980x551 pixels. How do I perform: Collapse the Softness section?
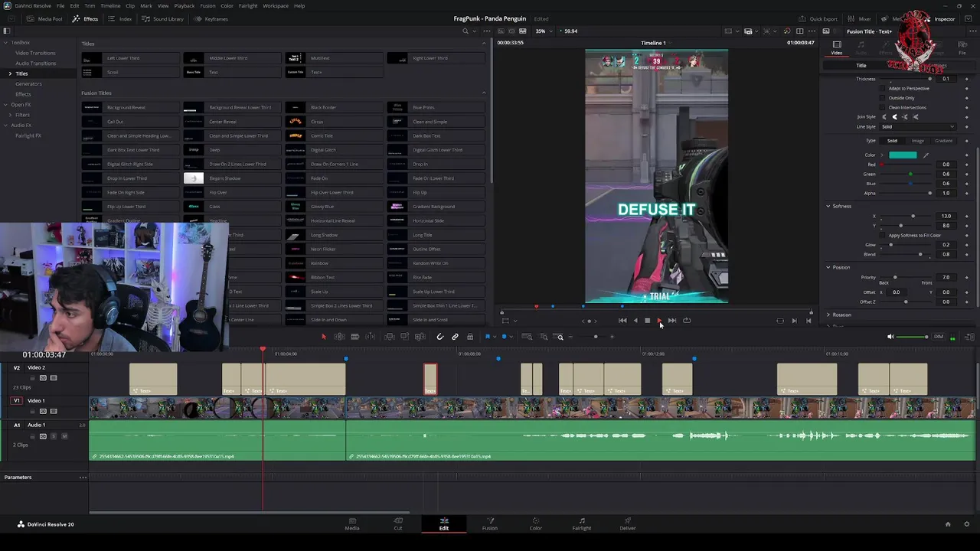pyautogui.click(x=828, y=207)
